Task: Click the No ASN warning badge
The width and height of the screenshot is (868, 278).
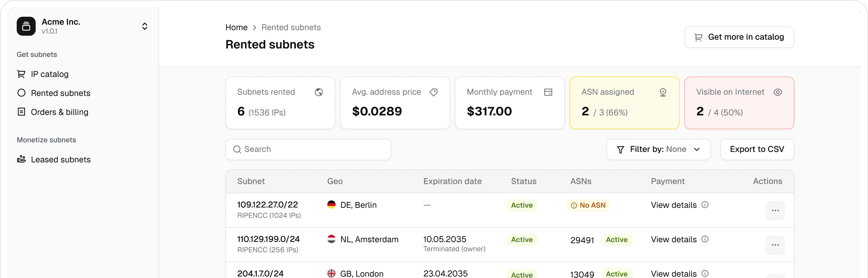Action: tap(588, 205)
